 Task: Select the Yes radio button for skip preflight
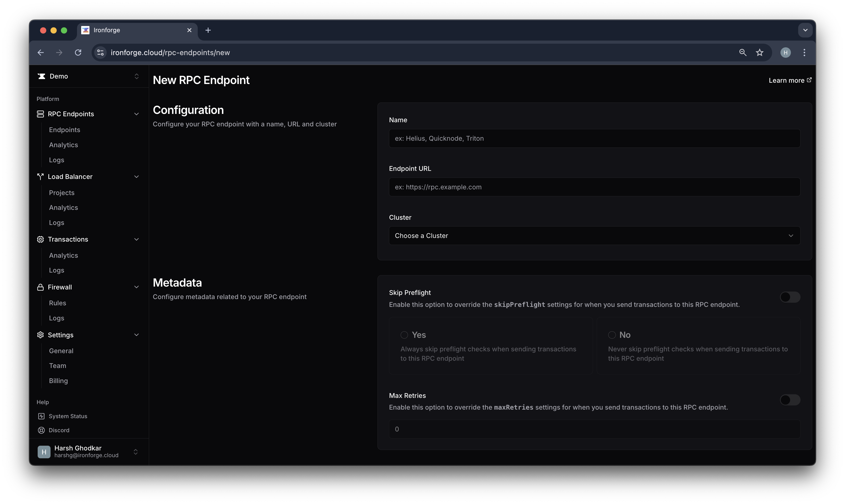pos(404,335)
